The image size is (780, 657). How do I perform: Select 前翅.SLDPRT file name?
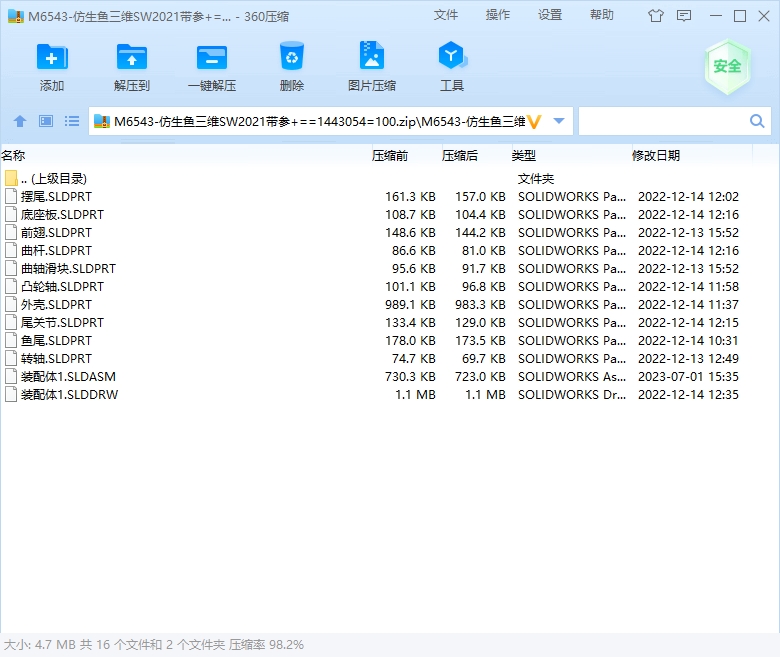56,232
